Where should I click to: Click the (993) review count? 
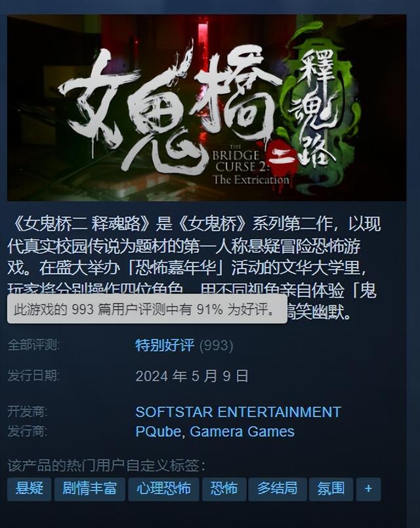[216, 346]
